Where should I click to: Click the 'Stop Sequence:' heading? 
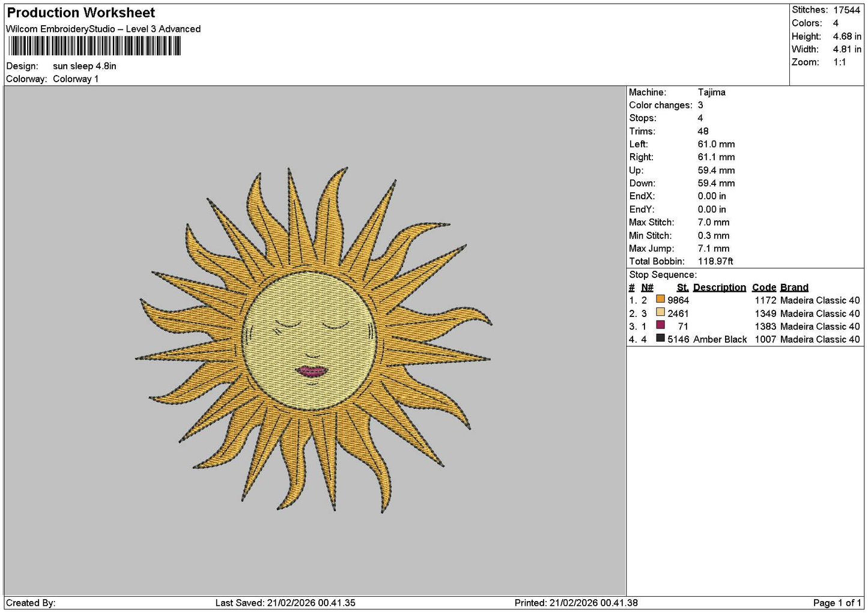(x=663, y=275)
